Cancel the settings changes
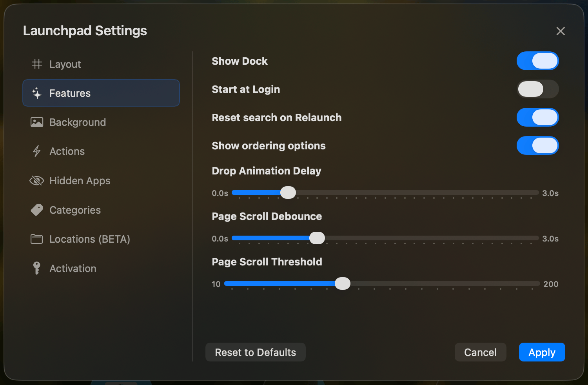 pyautogui.click(x=480, y=352)
